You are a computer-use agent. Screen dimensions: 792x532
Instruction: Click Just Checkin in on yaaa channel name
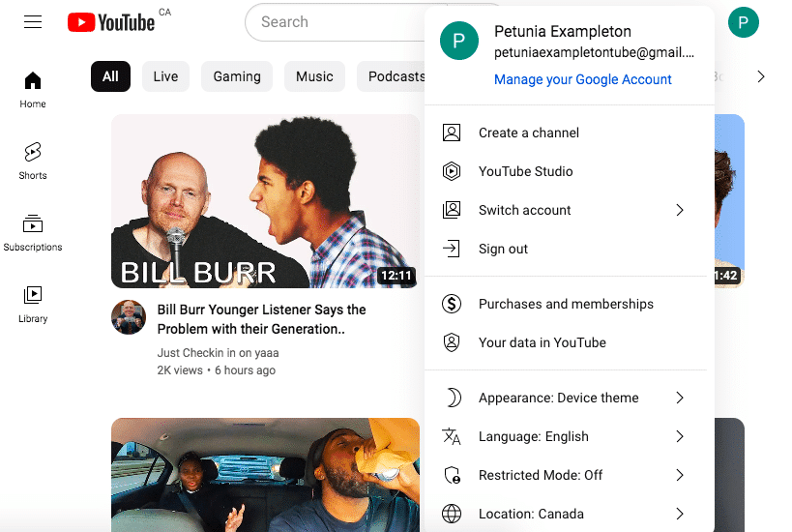coord(218,353)
